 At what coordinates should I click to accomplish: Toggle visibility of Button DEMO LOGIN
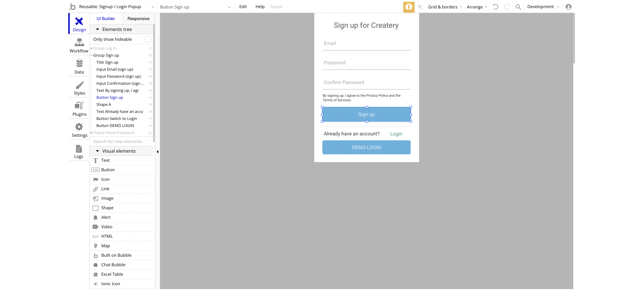click(150, 126)
